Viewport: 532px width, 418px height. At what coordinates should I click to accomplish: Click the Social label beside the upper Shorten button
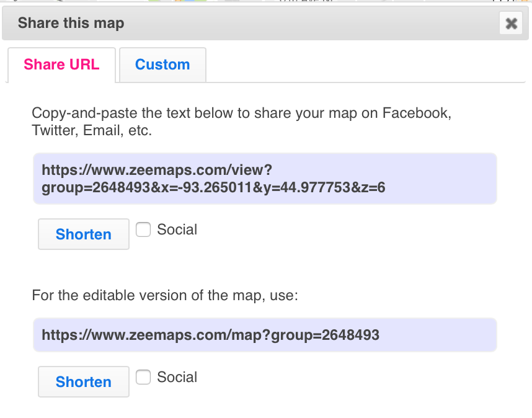point(177,229)
